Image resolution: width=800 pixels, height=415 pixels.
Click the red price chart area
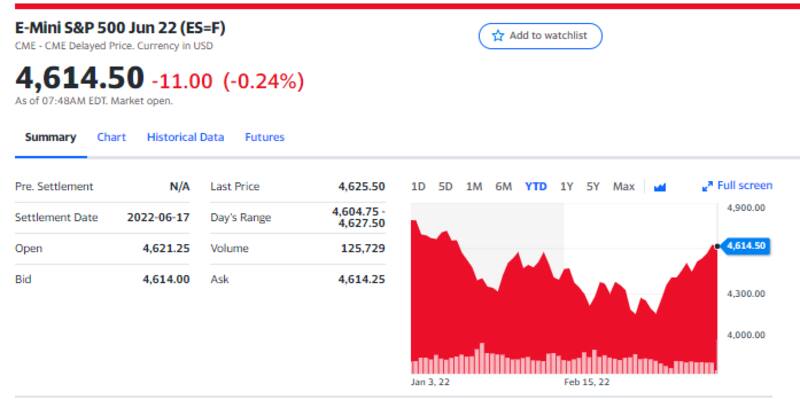point(500,310)
